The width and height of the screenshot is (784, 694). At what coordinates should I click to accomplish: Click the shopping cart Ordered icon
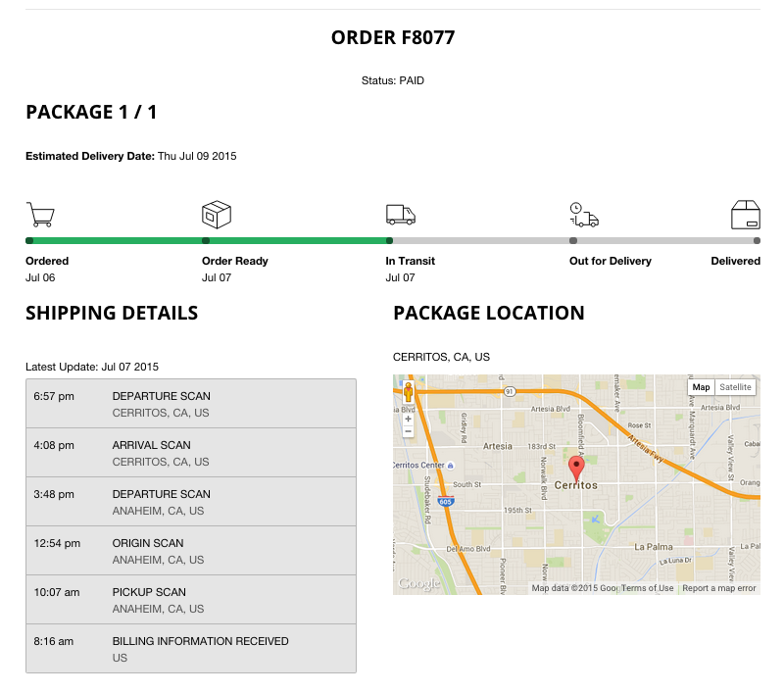[x=39, y=215]
